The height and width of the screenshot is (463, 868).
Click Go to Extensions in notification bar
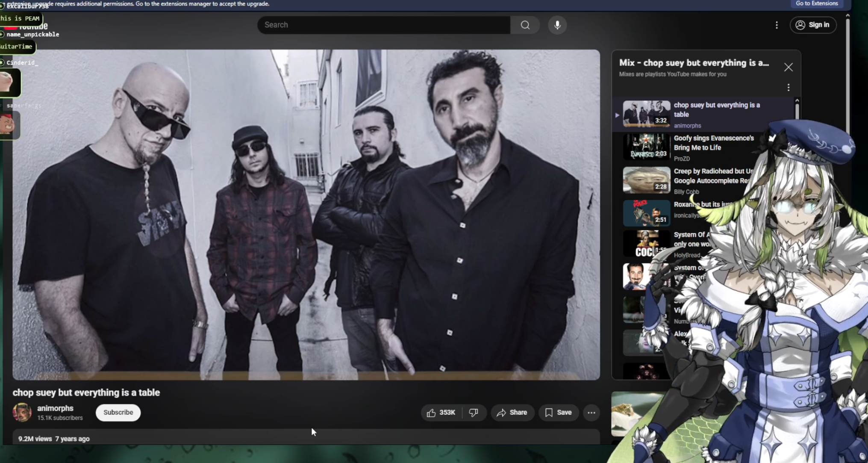pyautogui.click(x=816, y=3)
